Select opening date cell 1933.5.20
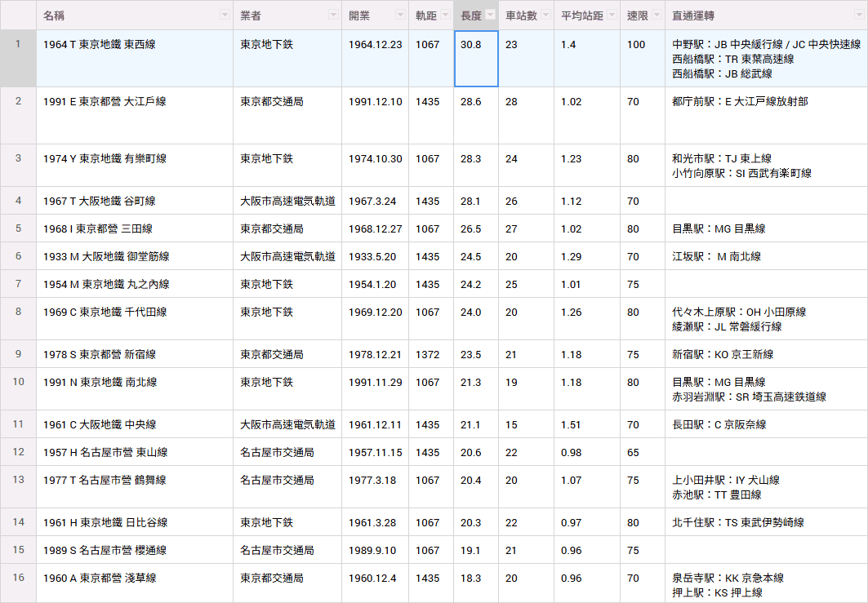Screen dimensions: 868x603 click(376, 256)
